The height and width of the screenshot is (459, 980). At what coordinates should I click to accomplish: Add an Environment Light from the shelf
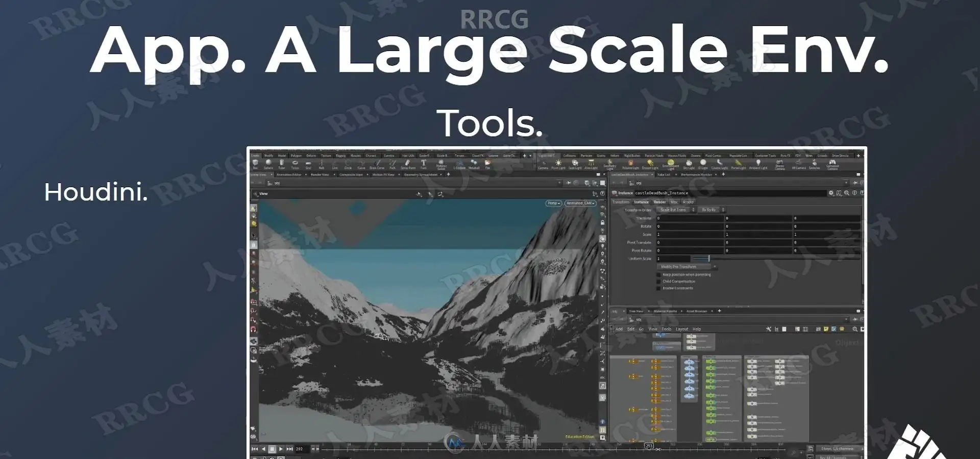pos(671,164)
